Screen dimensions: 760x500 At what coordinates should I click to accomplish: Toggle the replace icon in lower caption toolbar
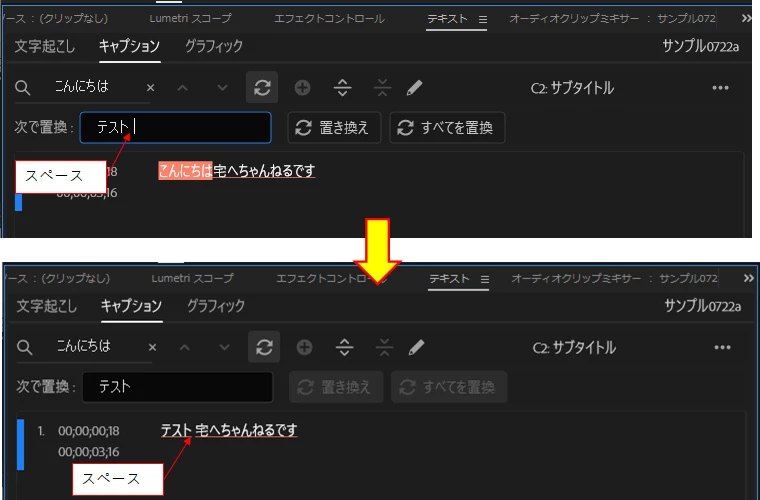click(264, 347)
